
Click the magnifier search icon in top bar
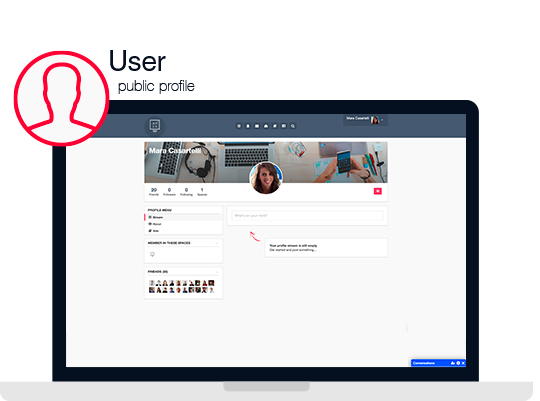coord(293,126)
